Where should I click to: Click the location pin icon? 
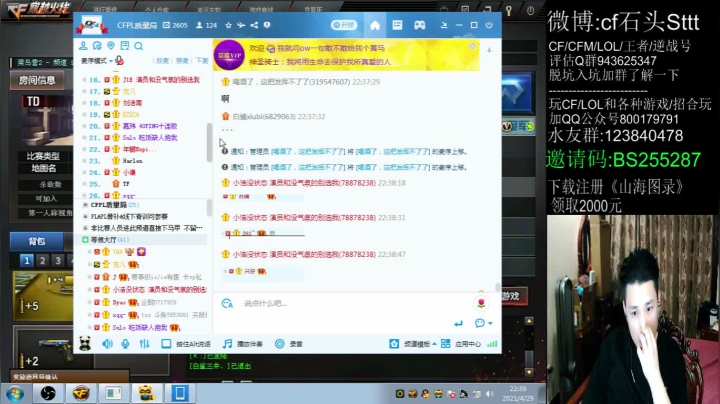111,46
